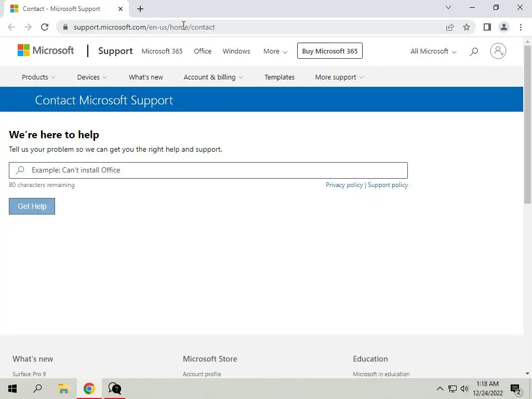Screen dimensions: 532x399
Task: Open the Privacy policy link
Action: pos(344,185)
